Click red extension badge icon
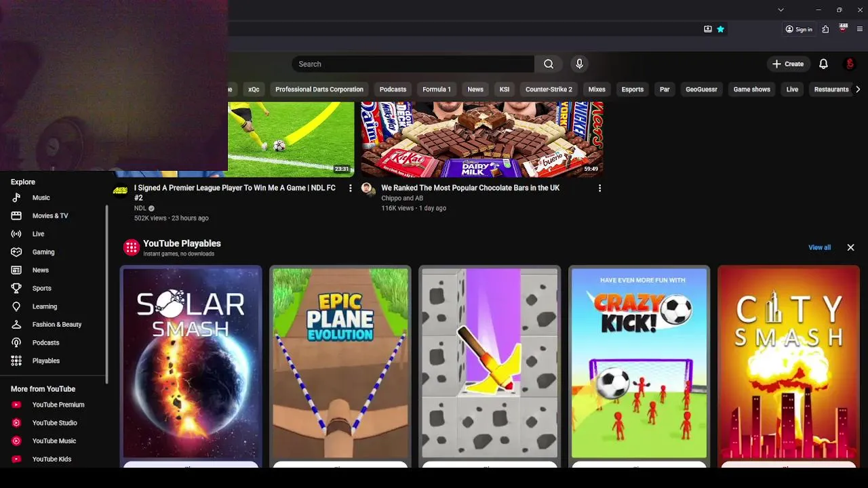This screenshot has width=868, height=488. point(843,28)
